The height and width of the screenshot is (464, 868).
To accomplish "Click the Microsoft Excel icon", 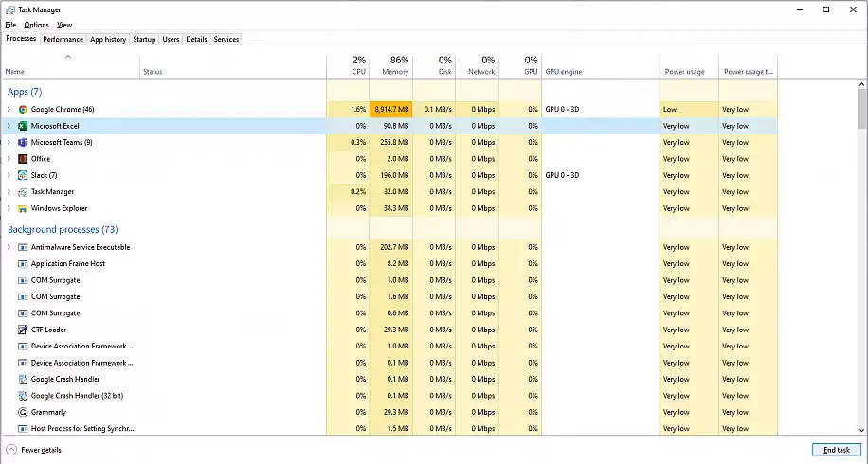I will 23,126.
